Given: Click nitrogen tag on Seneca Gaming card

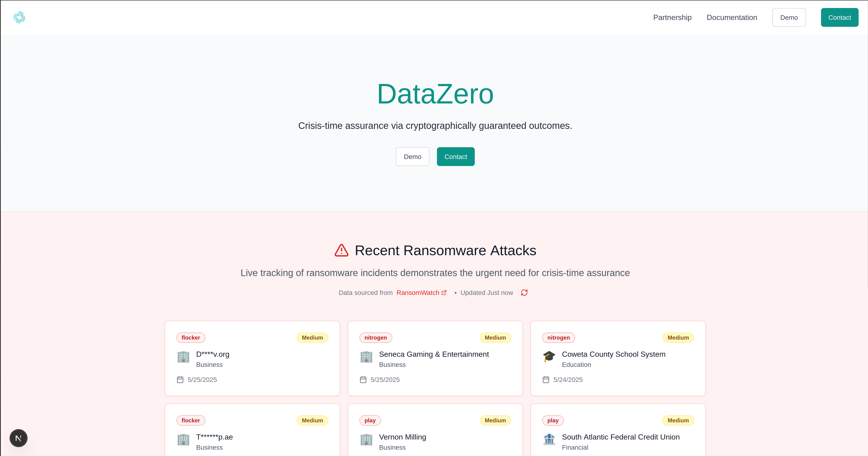Looking at the screenshot, I should click(x=375, y=338).
